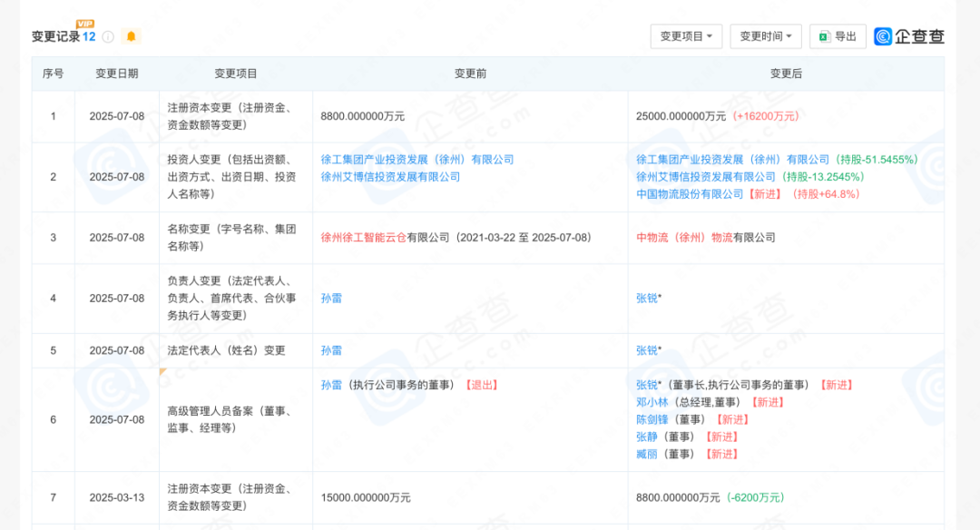Open 邓小林 (总经理,董事) profile link
The height and width of the screenshot is (530, 980).
[652, 403]
